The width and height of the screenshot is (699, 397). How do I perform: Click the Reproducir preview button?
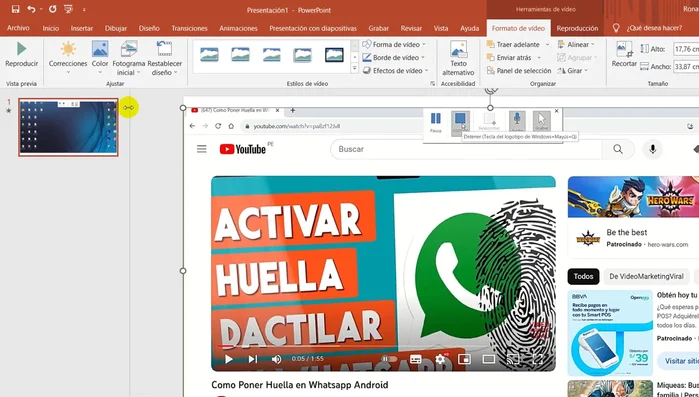click(21, 54)
